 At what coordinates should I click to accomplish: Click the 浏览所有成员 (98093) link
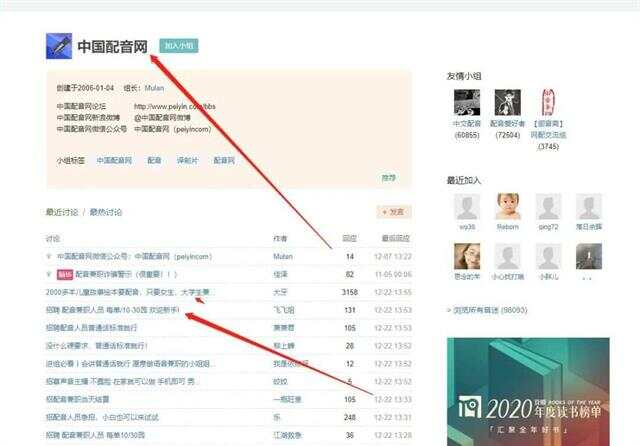click(487, 310)
